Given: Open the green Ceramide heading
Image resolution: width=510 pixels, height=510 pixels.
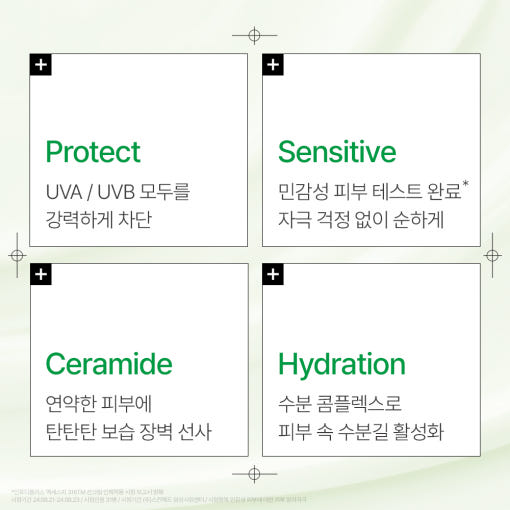Looking at the screenshot, I should (109, 364).
